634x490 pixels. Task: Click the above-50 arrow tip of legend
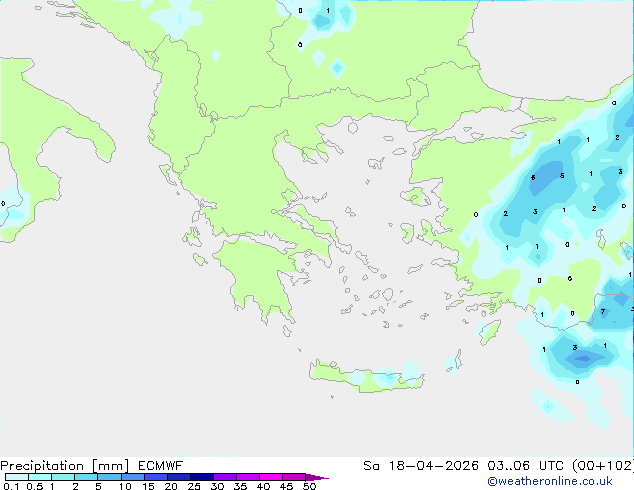317,477
